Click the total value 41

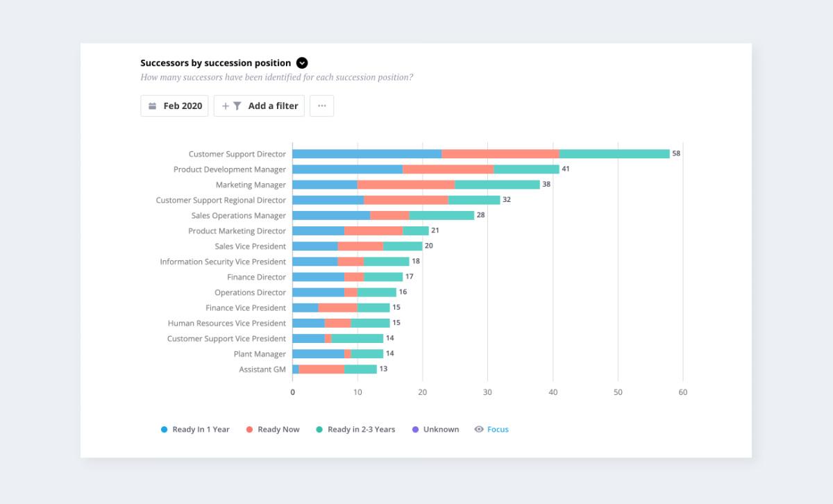click(x=566, y=169)
